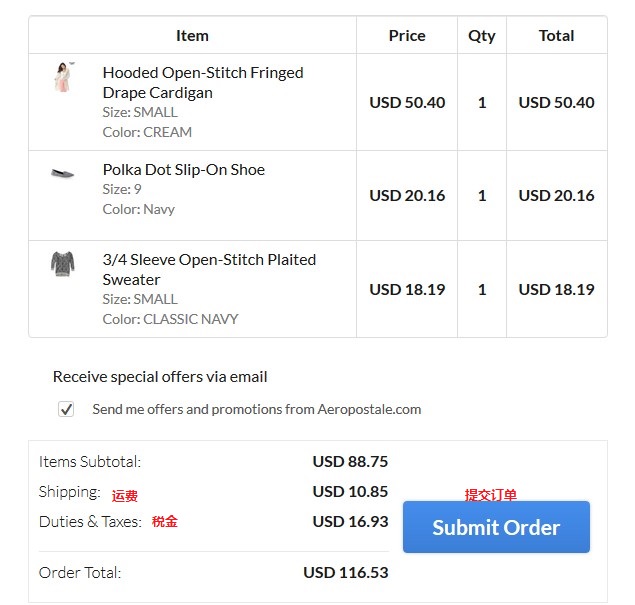This screenshot has height=605, width=635.
Task: Click the Item column header
Action: pyautogui.click(x=192, y=36)
